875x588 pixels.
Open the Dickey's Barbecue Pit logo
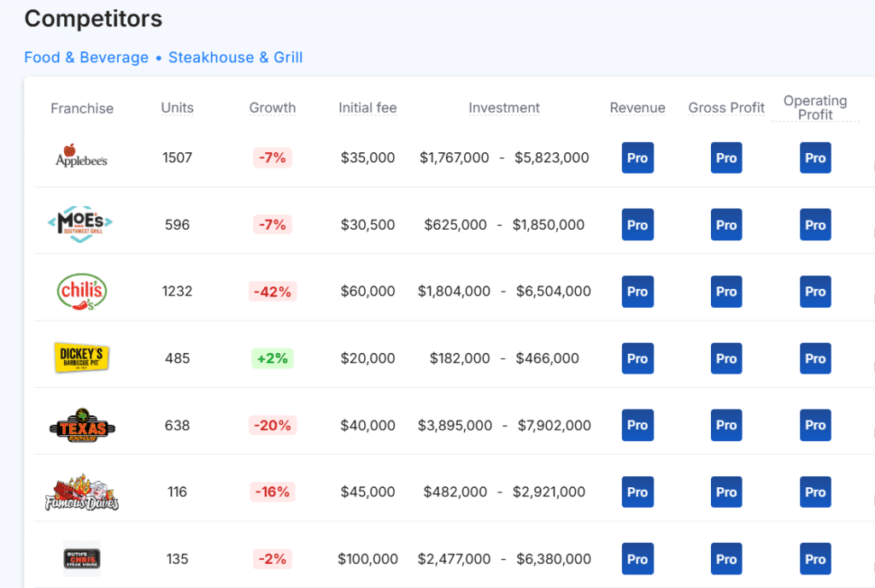(81, 357)
